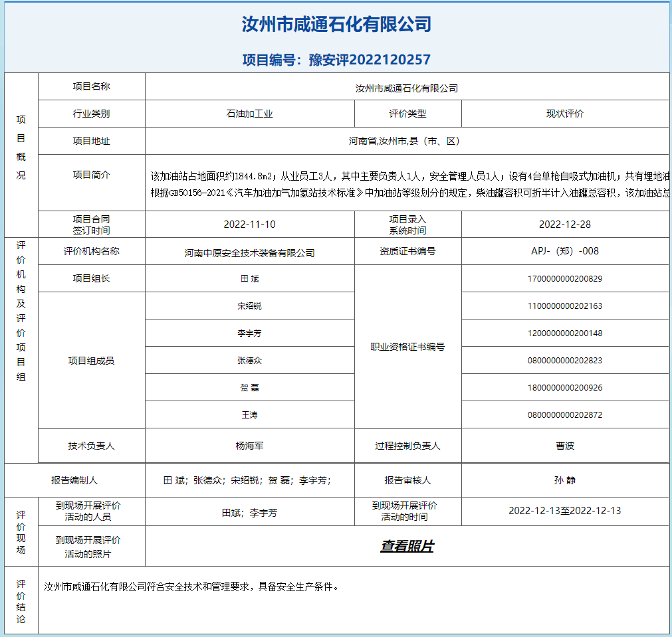Click the 职业资格证书编号 label
The height and width of the screenshot is (637, 672).
(x=407, y=347)
